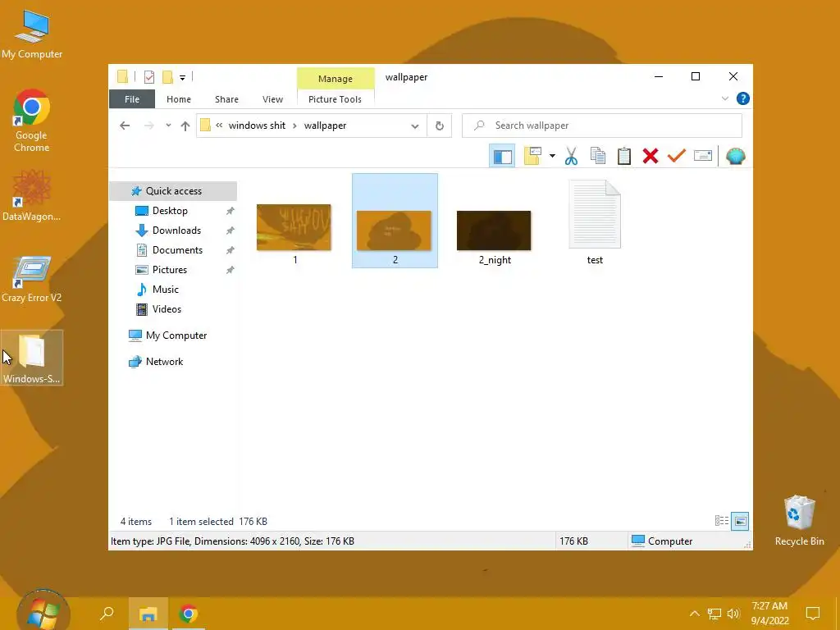Screen dimensions: 840x630
Task: Expand the folder options dropdown arrow
Action: tap(552, 156)
